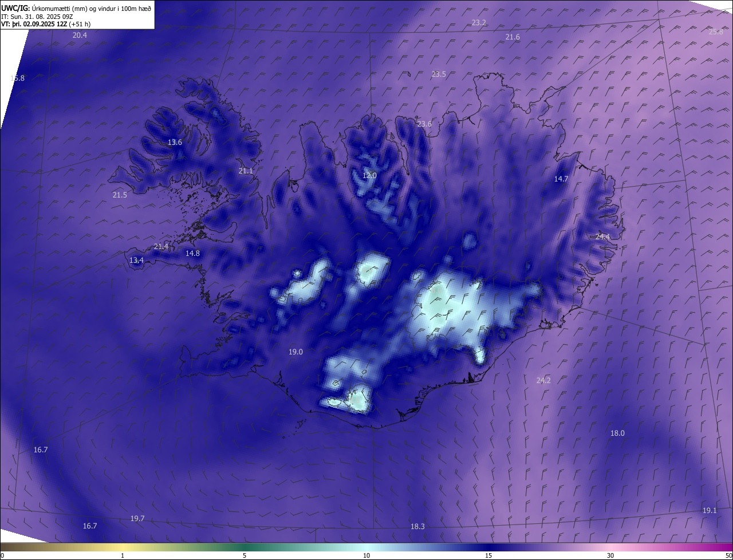
Task: Click the map value 13.6 on Westfjords
Action: 175,143
